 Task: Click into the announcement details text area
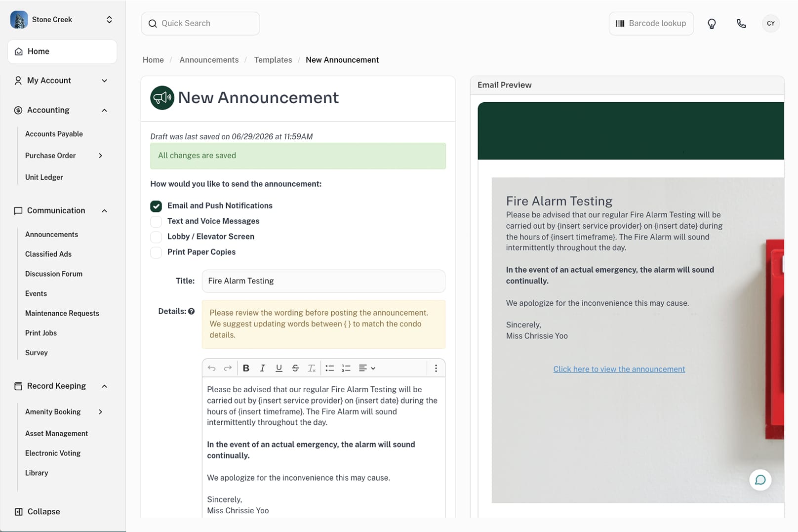(323, 447)
